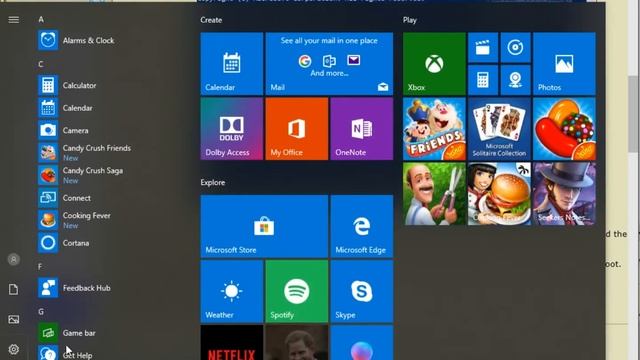Screen dimensions: 640x360
Task: Open the Weather tile
Action: [x=232, y=291]
